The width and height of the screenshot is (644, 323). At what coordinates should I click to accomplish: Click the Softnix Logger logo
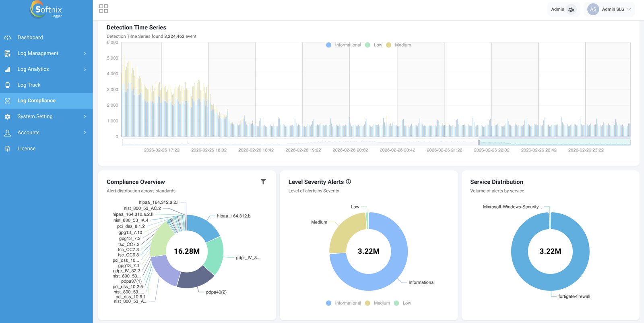[x=46, y=9]
